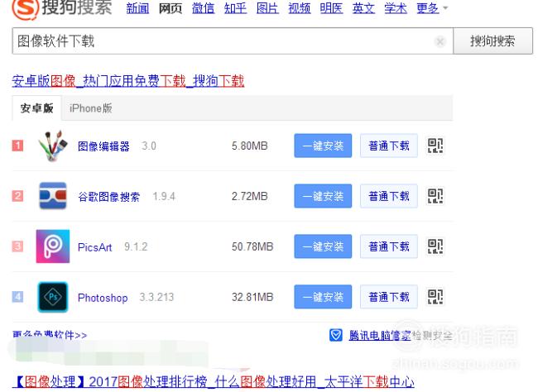Click the 50.78MB file size text
Viewport: 538px width, 392px height.
point(252,246)
